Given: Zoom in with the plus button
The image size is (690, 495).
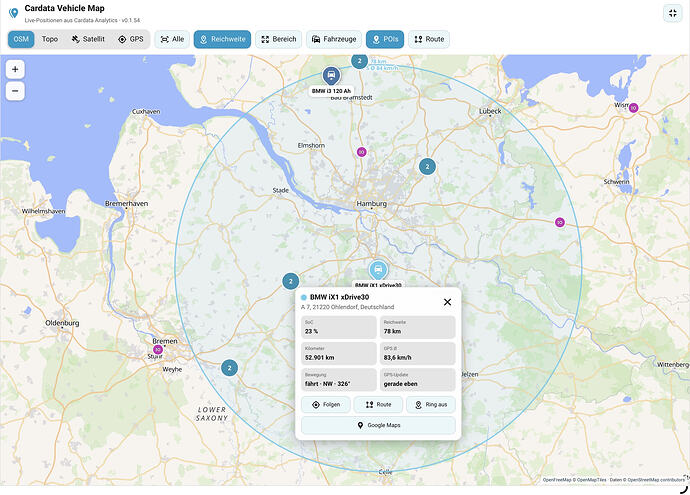Looking at the screenshot, I should [15, 69].
